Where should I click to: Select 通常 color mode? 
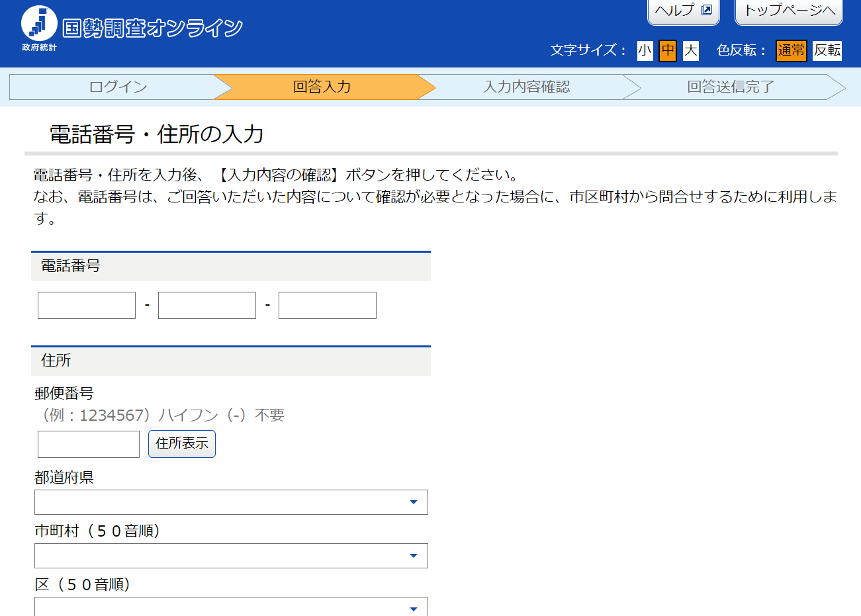point(792,50)
